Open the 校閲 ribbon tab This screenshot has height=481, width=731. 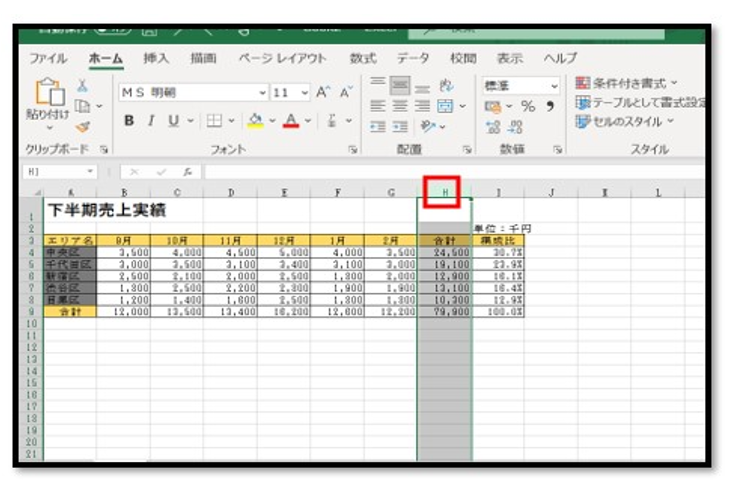pos(463,58)
